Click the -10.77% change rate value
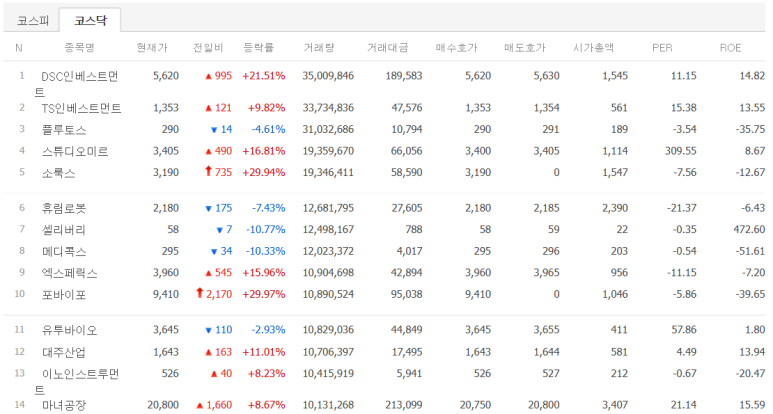 tap(266, 230)
